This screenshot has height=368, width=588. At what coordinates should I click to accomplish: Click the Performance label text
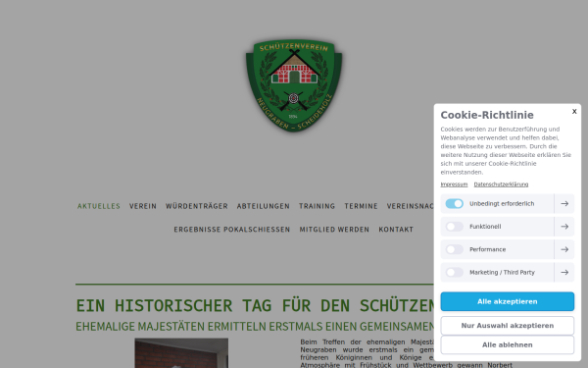click(x=487, y=249)
